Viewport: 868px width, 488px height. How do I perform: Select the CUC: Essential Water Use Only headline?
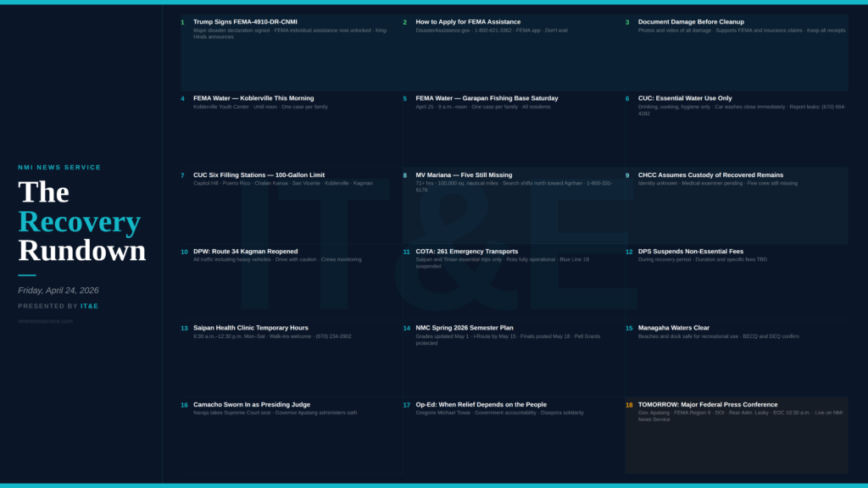685,98
